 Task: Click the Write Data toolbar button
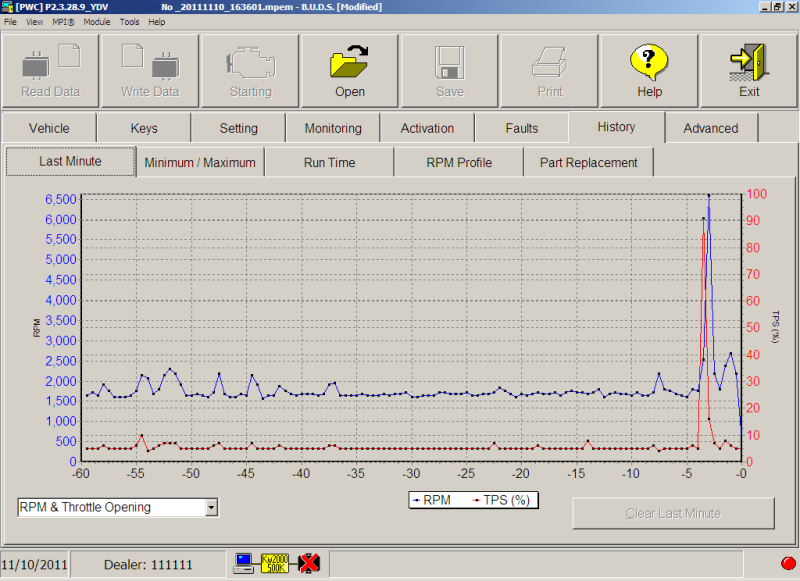(x=150, y=71)
